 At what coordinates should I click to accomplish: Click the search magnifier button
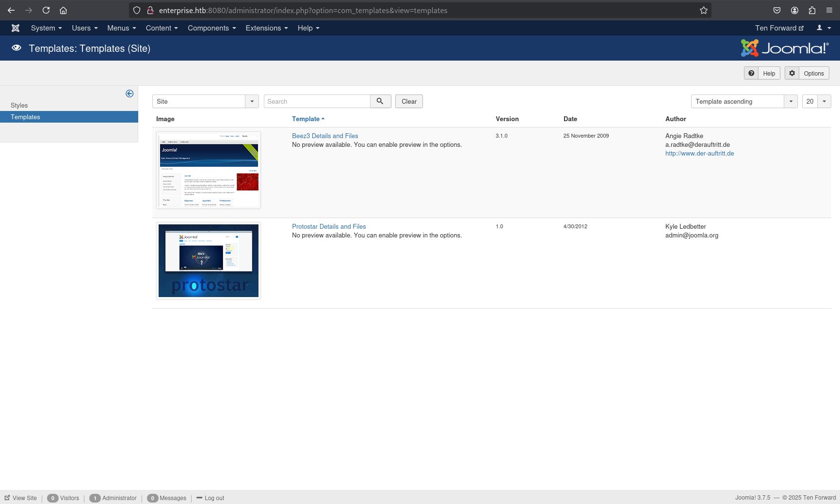380,101
